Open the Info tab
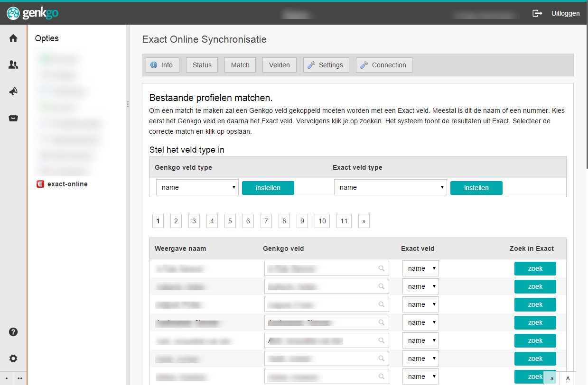588x385 pixels. tap(162, 65)
